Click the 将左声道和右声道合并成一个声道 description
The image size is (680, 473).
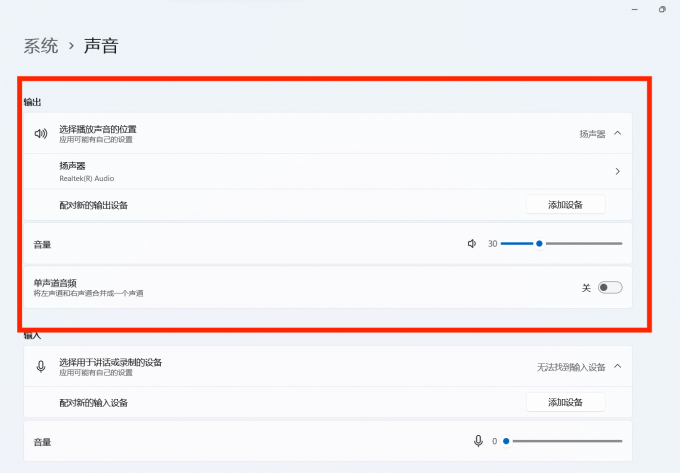88,294
